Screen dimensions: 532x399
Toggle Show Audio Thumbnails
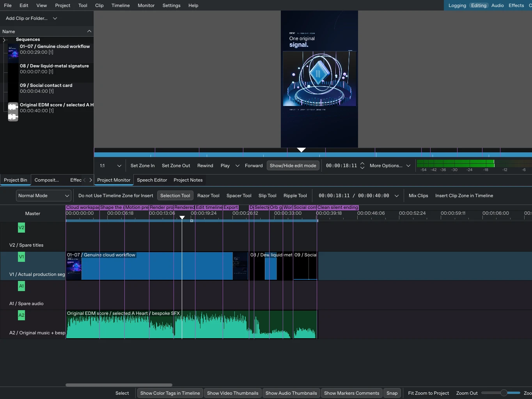pos(291,393)
